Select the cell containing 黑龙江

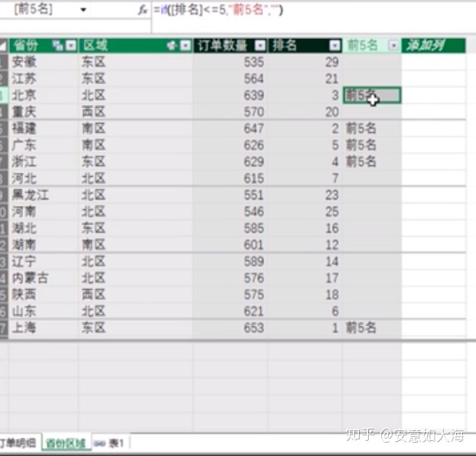(44, 195)
